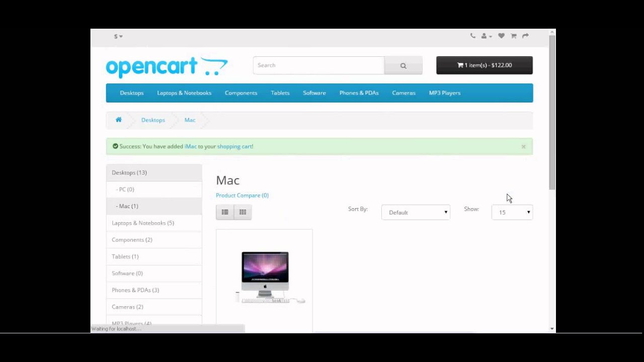
Task: Click the home breadcrumb icon
Action: 119,120
